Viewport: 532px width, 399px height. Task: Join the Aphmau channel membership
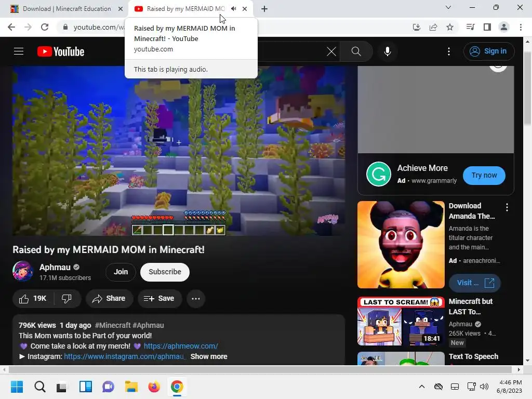tap(121, 272)
